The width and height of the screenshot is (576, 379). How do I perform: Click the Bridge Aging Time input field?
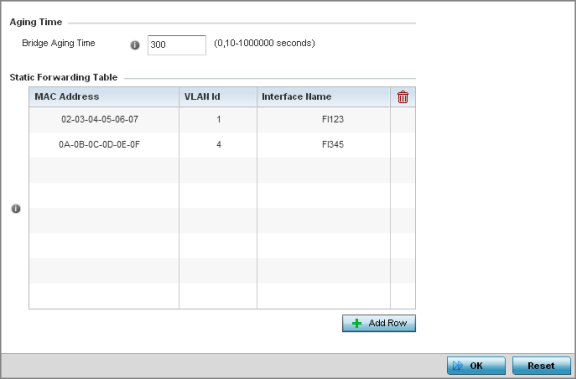point(177,45)
